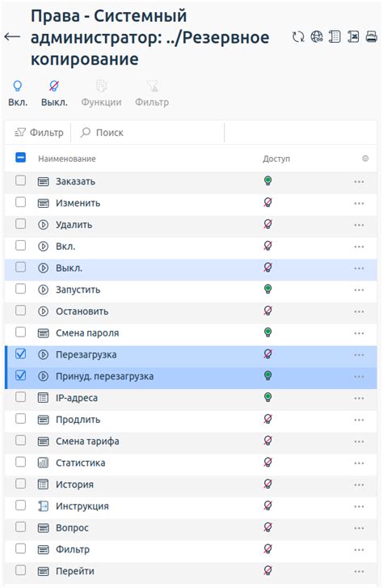Toggle the select-all checkbox in header
The height and width of the screenshot is (588, 383).
click(x=21, y=158)
